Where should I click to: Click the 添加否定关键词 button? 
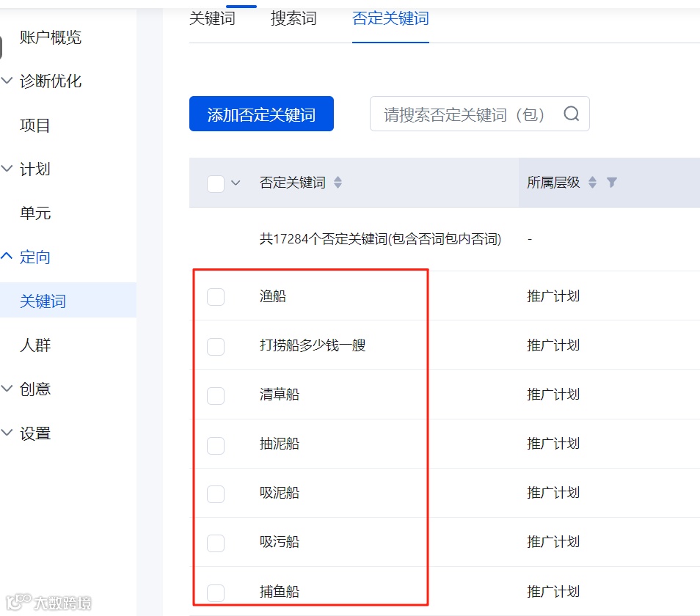(262, 114)
